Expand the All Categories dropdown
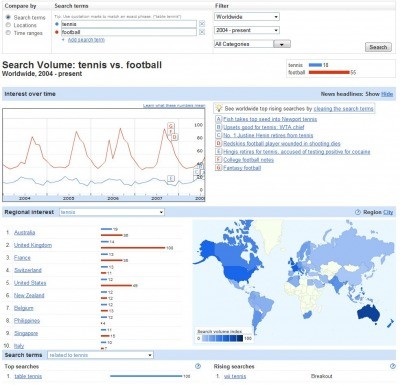400x385 pixels. [x=252, y=44]
